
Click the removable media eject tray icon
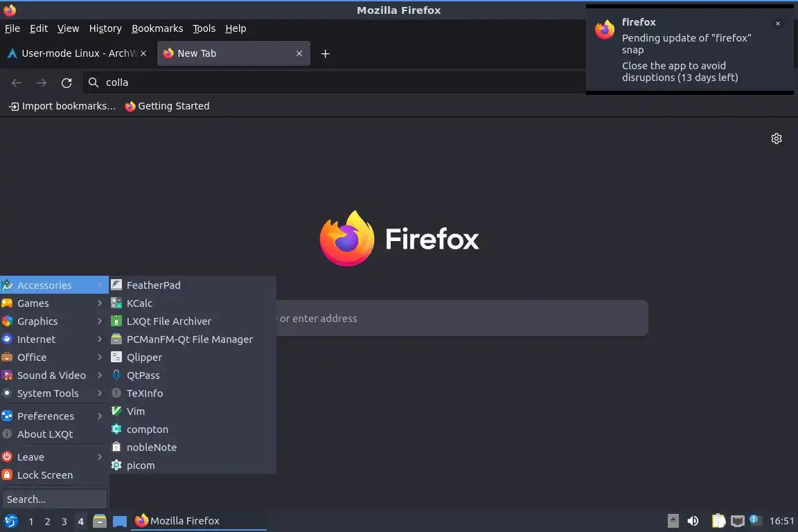[x=673, y=521]
